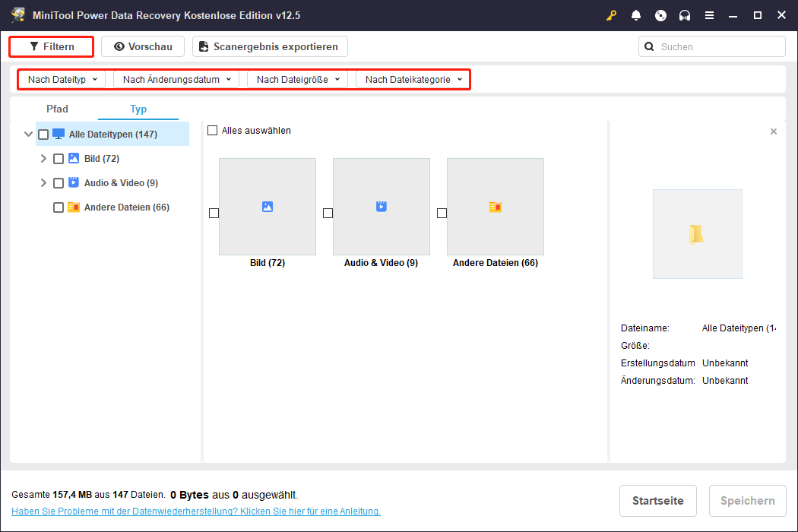Check Alle Dateitypen (147) checkbox in tree
The height and width of the screenshot is (532, 798).
click(x=43, y=135)
